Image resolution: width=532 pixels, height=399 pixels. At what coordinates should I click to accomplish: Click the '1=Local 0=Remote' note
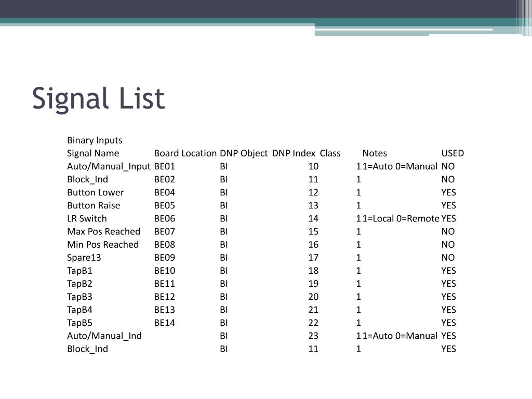coord(401,219)
